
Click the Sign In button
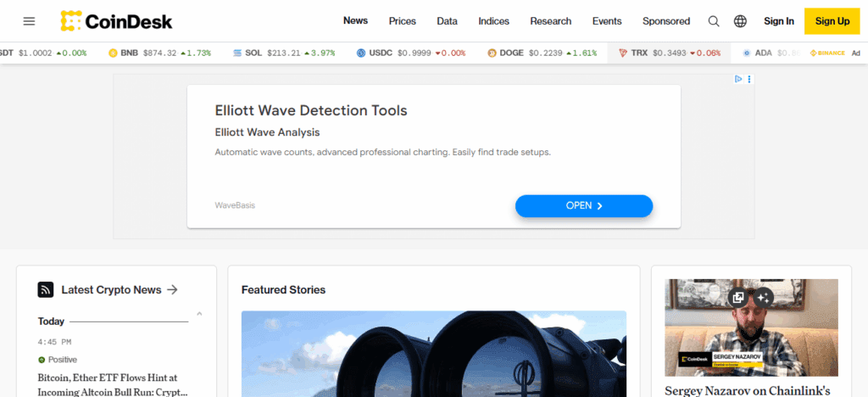click(779, 21)
